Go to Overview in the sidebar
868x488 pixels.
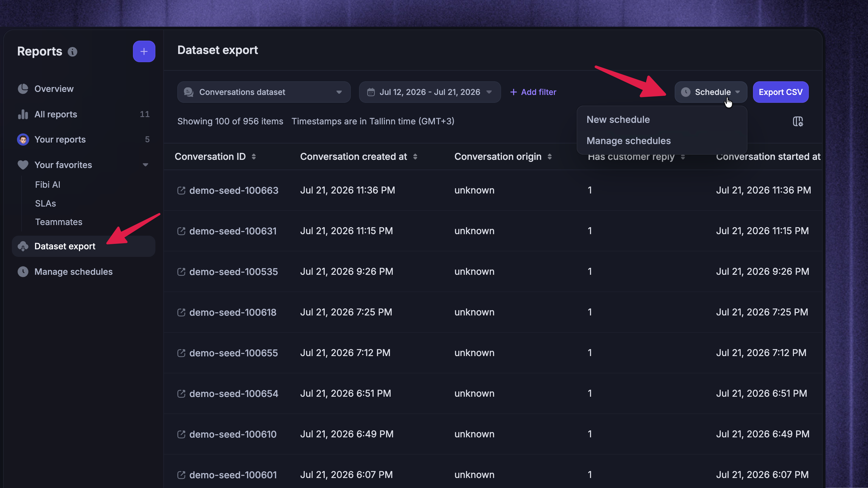click(83, 89)
